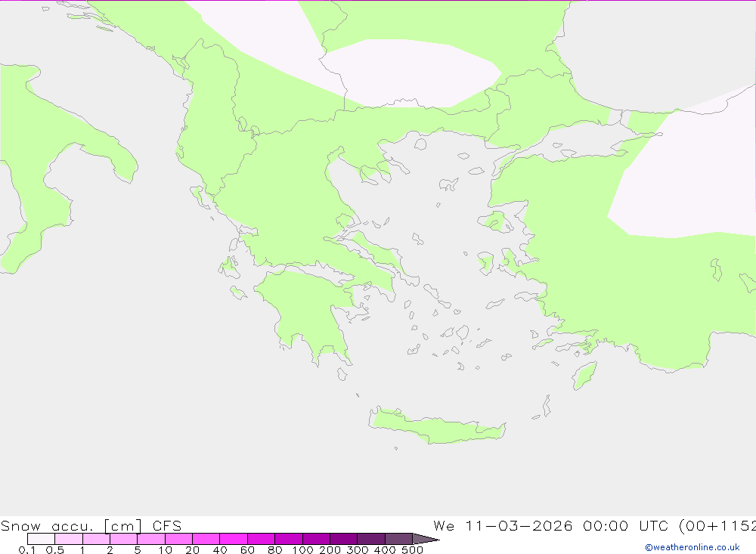Click the island of Rhodes on the map

coord(584,376)
